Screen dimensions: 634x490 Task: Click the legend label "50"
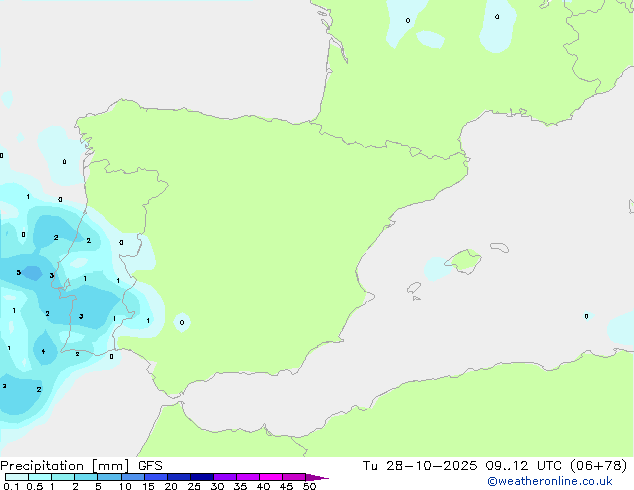click(309, 486)
